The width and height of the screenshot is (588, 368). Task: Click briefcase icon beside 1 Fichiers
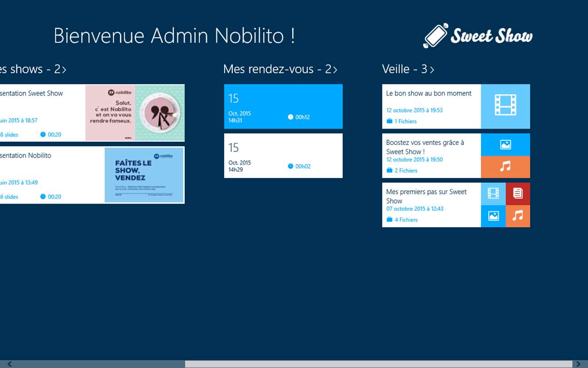pos(389,121)
